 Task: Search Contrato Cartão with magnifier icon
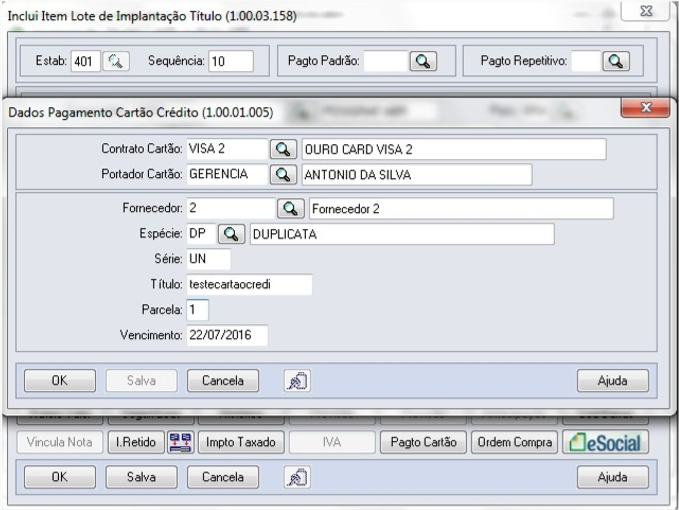(283, 149)
